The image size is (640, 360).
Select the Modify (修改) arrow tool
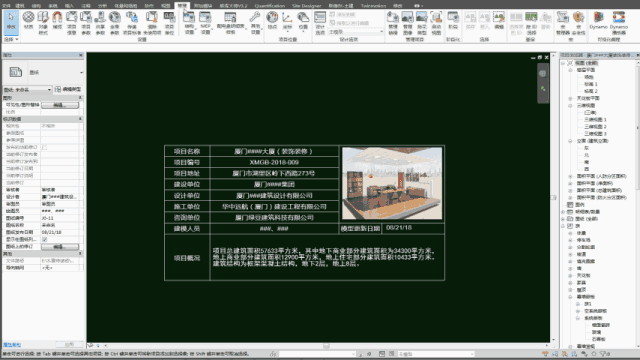point(11,22)
